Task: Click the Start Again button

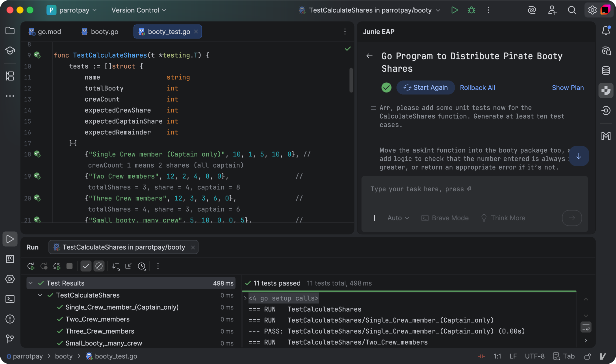Action: (425, 88)
